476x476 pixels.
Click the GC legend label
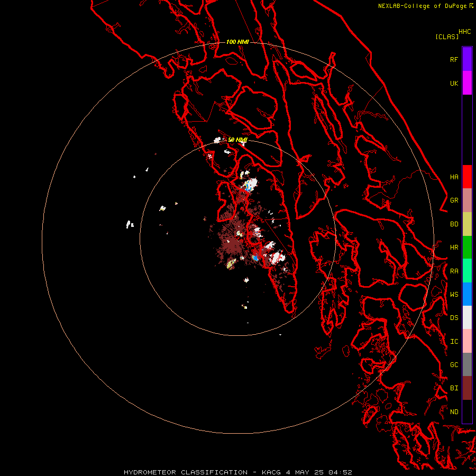454,364
